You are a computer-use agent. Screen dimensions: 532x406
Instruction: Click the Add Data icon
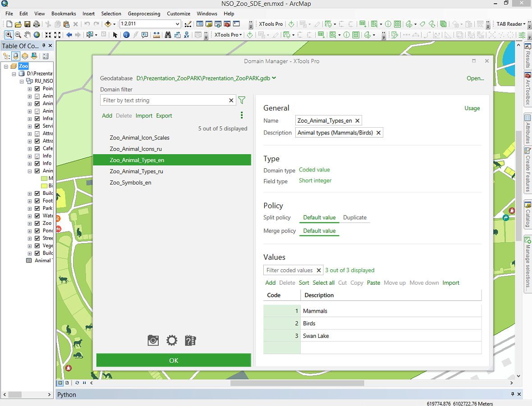(108, 24)
